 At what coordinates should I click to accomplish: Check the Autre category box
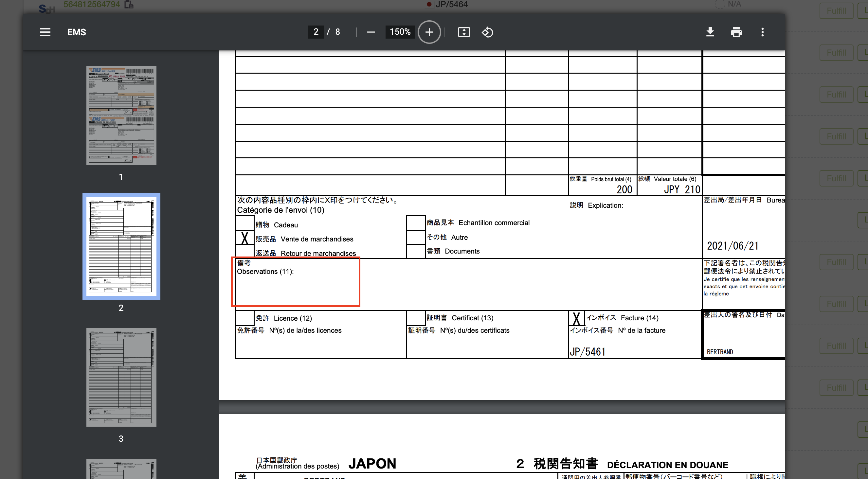point(415,237)
